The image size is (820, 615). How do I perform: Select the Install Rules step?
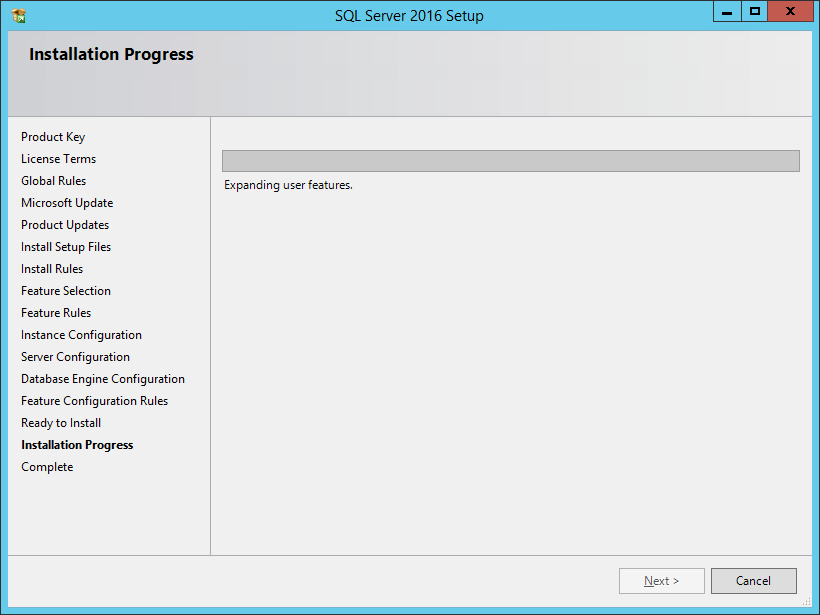52,269
